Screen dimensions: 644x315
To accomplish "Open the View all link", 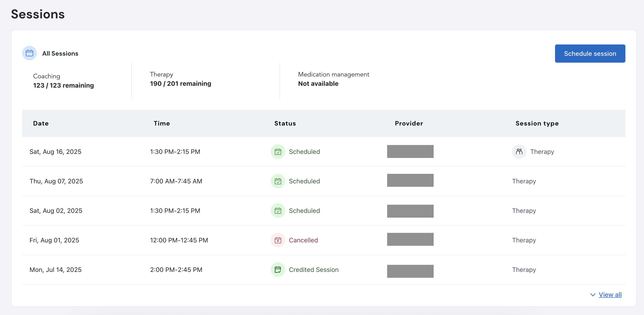I will (x=610, y=295).
